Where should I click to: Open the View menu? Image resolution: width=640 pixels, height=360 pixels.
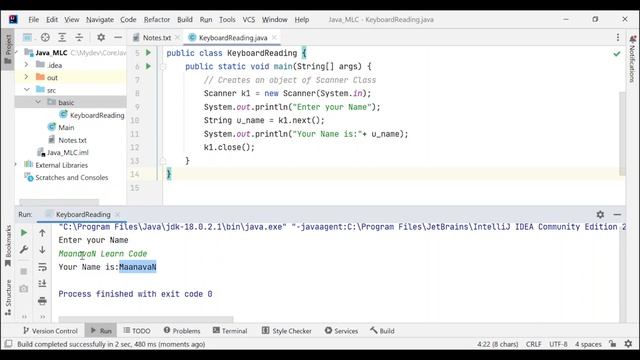[71, 20]
